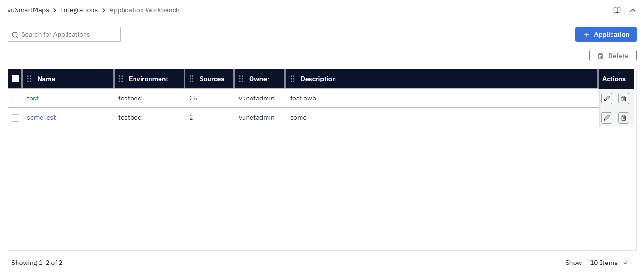Collapse the header using the up chevron

pos(633,10)
